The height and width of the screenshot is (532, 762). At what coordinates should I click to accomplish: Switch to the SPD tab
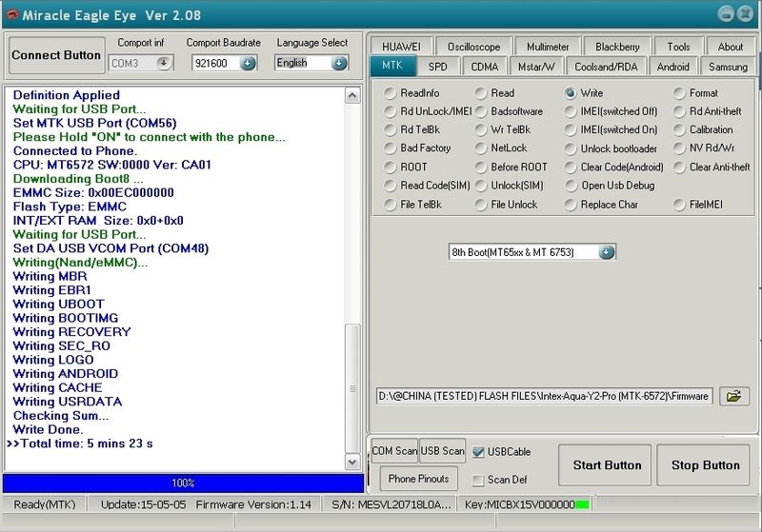[437, 67]
